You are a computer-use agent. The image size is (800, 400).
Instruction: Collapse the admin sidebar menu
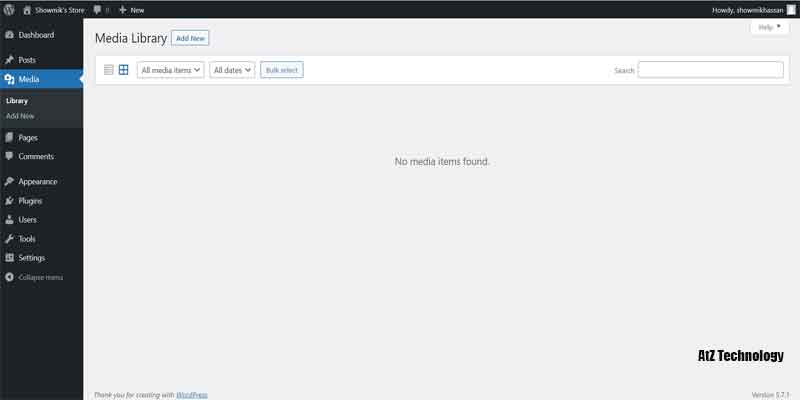point(40,277)
